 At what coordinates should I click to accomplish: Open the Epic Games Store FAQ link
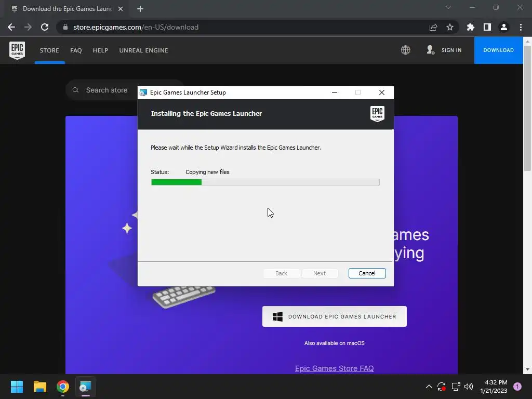334,368
